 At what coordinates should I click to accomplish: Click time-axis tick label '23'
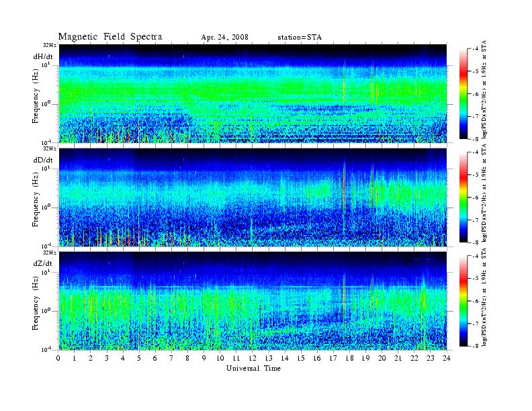point(430,358)
